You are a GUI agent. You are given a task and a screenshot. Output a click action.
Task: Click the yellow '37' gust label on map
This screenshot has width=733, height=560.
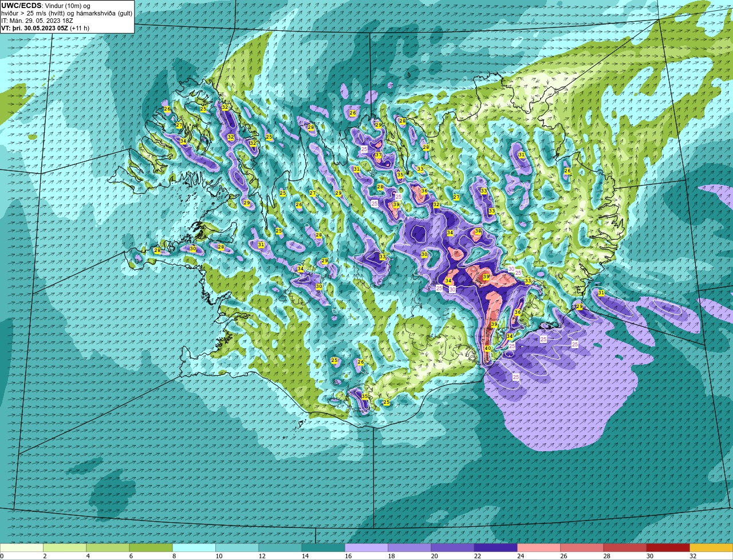pyautogui.click(x=378, y=155)
